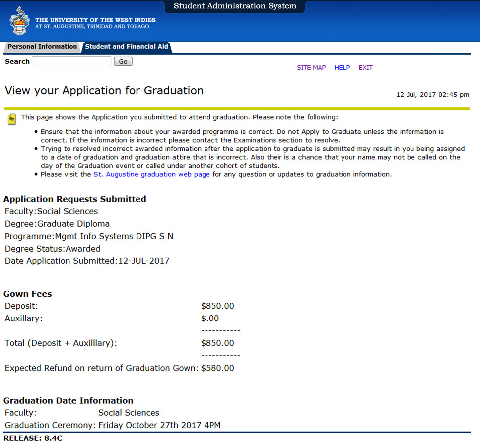Follow the St. Augustine graduation web page link

pos(152,174)
